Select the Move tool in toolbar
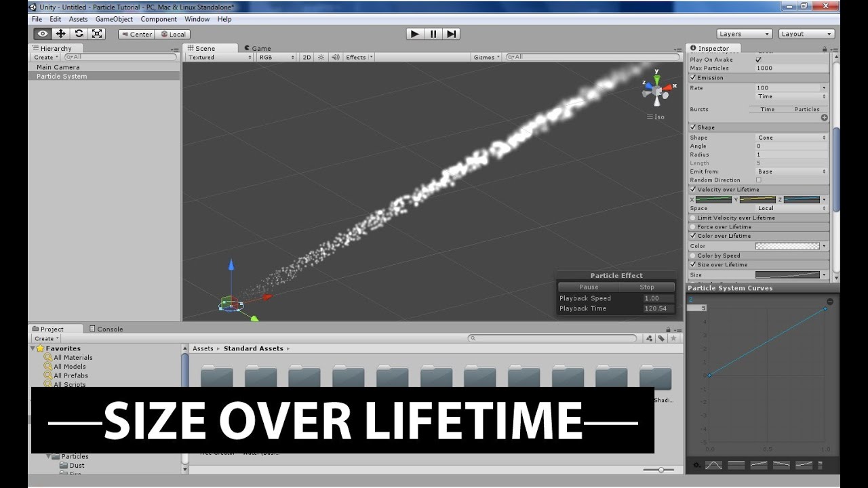Viewport: 868px width, 488px height. (x=61, y=34)
